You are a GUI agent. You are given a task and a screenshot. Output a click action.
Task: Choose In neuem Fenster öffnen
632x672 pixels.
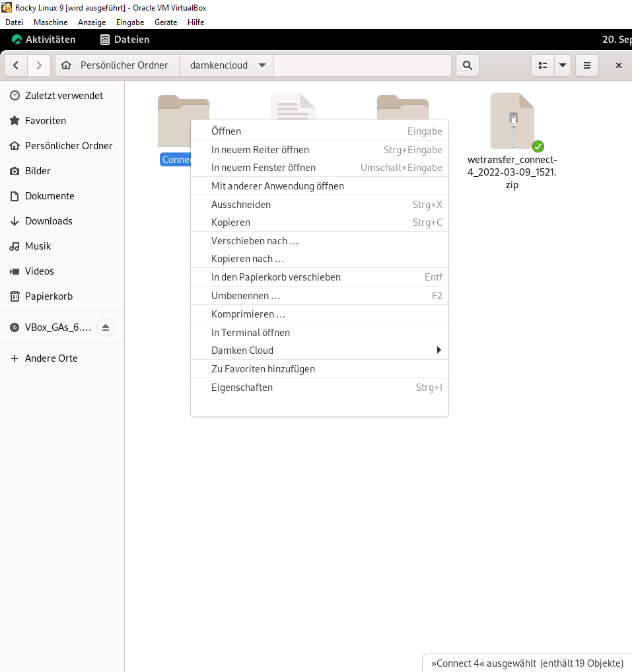click(320, 168)
